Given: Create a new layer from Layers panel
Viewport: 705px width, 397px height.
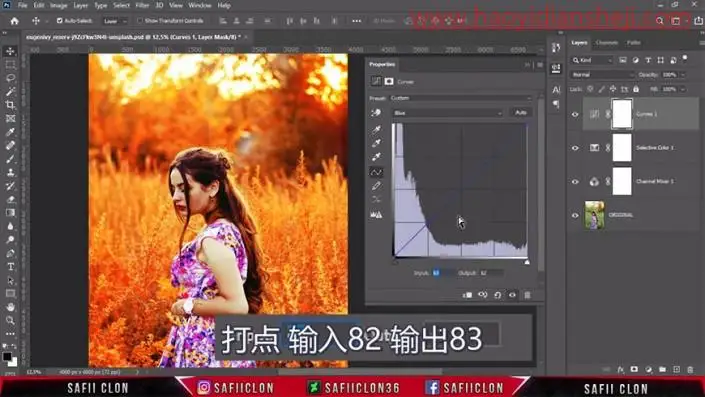Looking at the screenshot, I should coord(676,370).
